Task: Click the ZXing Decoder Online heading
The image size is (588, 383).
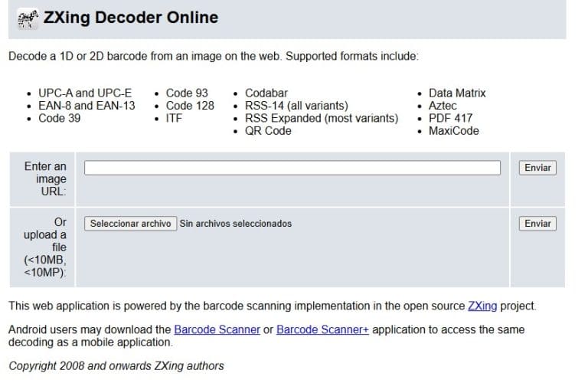Action: [130, 18]
